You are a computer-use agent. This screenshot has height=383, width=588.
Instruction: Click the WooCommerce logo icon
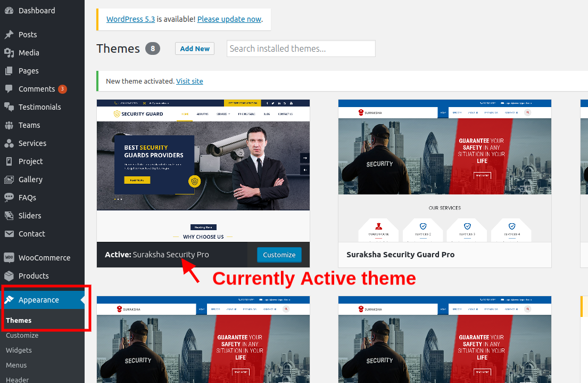(9, 258)
